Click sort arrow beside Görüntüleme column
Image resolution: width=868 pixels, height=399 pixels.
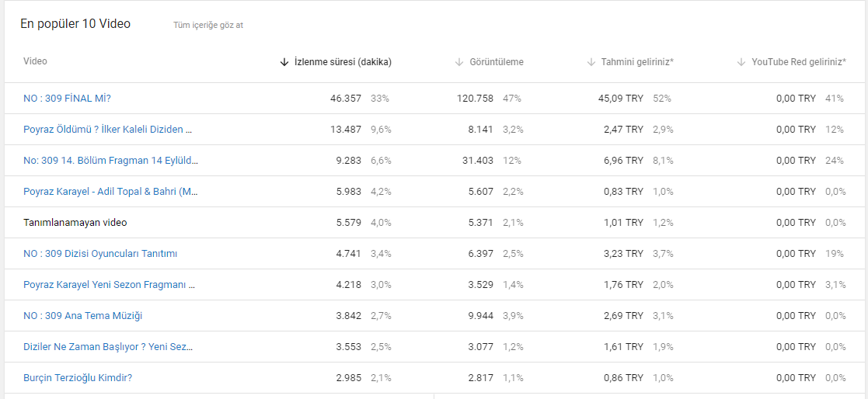(459, 62)
